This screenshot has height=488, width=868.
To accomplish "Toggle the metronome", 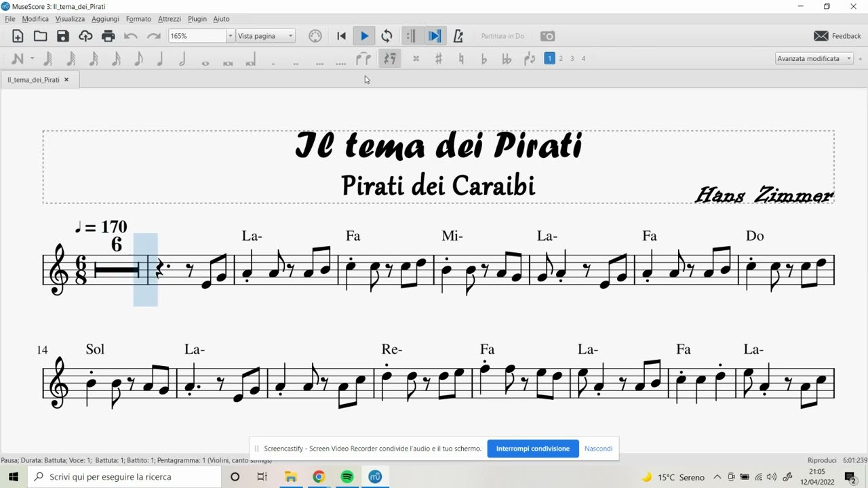I will (458, 36).
